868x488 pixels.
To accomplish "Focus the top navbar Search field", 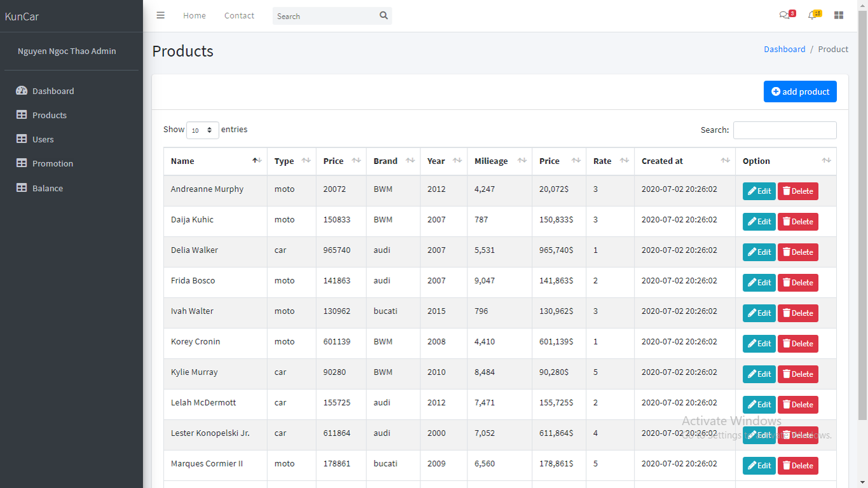I will (324, 16).
